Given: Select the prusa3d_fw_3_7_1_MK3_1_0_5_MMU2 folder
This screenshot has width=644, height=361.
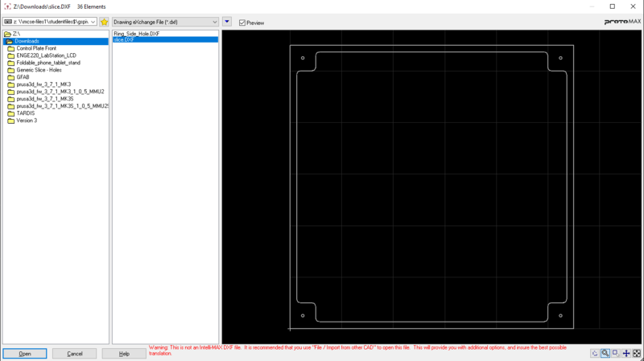Looking at the screenshot, I should tap(60, 92).
